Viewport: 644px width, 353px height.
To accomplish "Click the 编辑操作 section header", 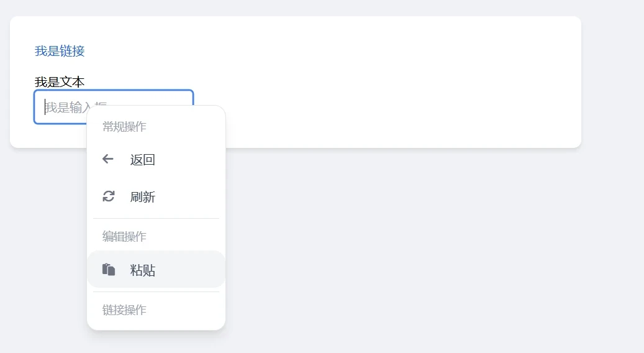I will 124,236.
